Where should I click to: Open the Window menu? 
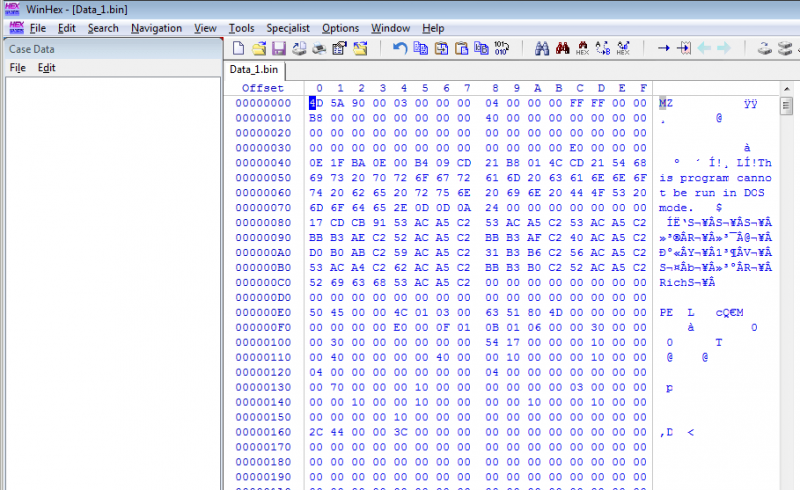coord(390,28)
